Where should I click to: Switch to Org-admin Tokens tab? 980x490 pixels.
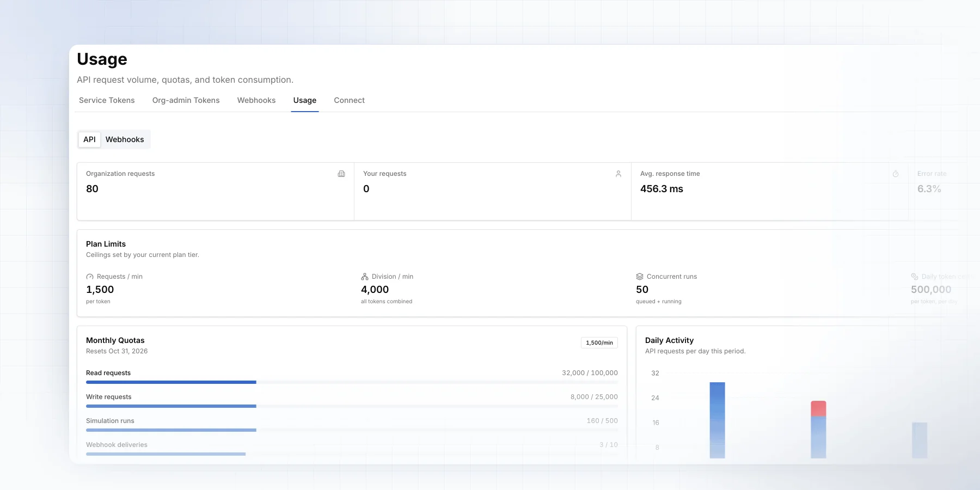[186, 100]
